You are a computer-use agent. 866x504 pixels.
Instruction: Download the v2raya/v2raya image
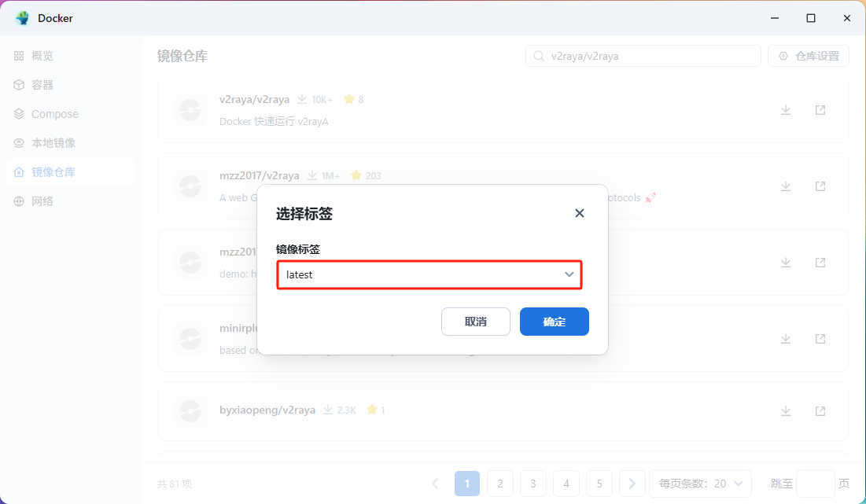785,110
